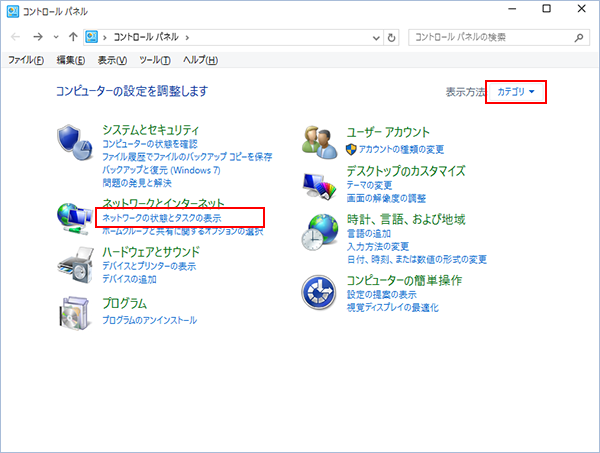Open デバイスとプリンターの表示 link

tap(149, 266)
